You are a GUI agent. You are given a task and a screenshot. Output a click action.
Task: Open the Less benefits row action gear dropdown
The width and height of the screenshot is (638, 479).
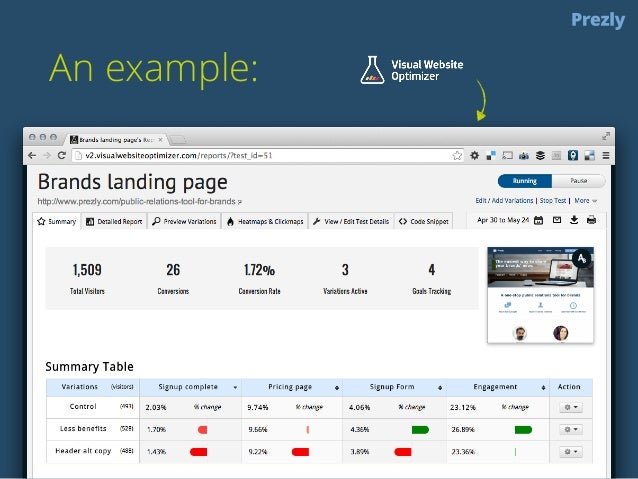(570, 429)
